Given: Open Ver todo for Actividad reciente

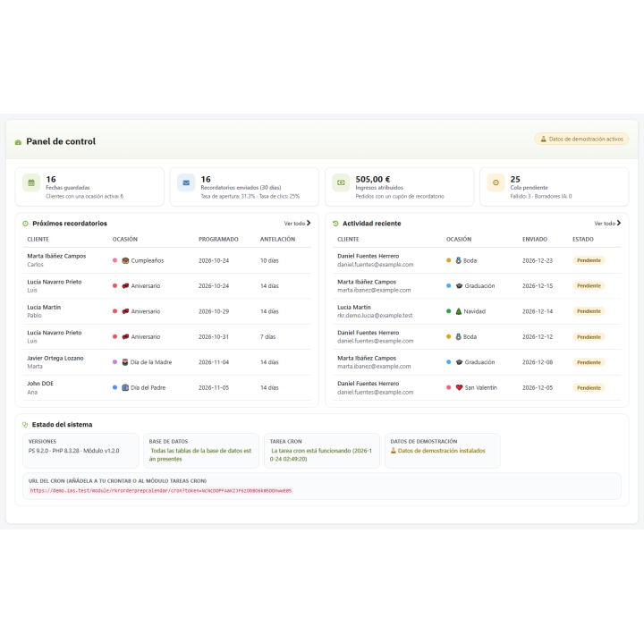Looking at the screenshot, I should pos(607,224).
